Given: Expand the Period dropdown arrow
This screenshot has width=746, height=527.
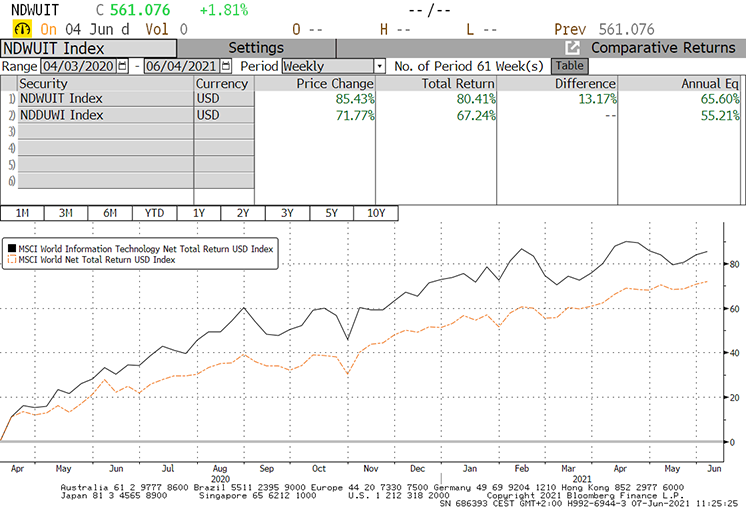Looking at the screenshot, I should pos(380,66).
